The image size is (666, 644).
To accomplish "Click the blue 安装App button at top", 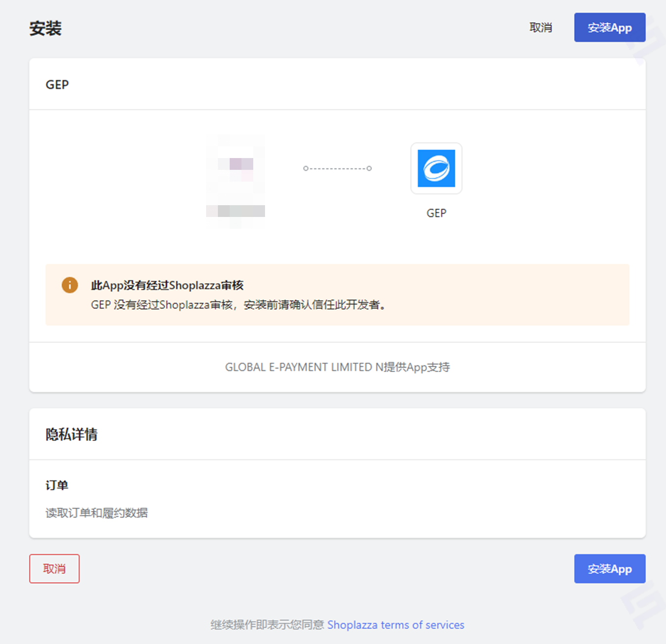I will coord(610,27).
